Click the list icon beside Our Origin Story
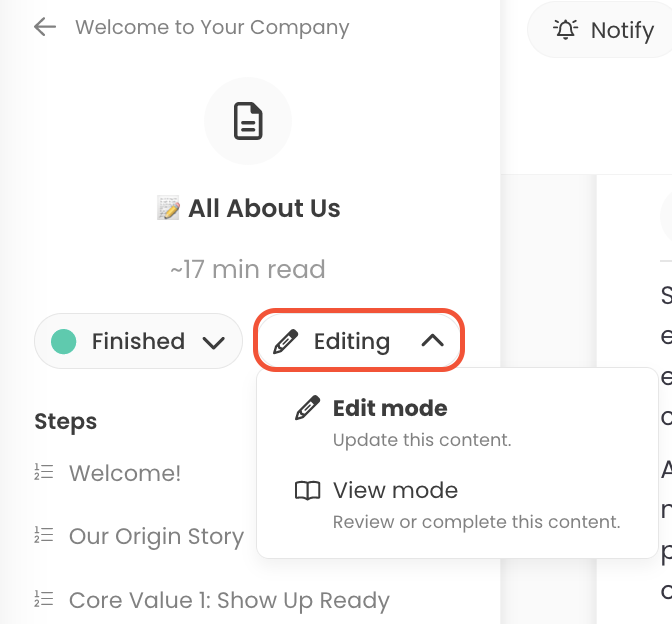This screenshot has height=624, width=672. click(x=44, y=535)
